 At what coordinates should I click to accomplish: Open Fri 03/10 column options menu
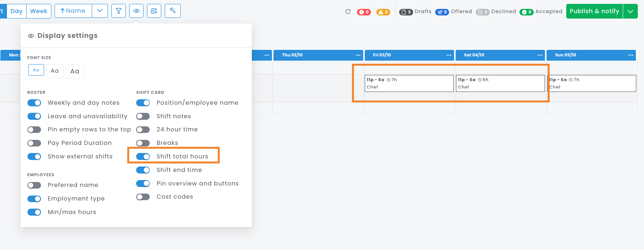[449, 55]
